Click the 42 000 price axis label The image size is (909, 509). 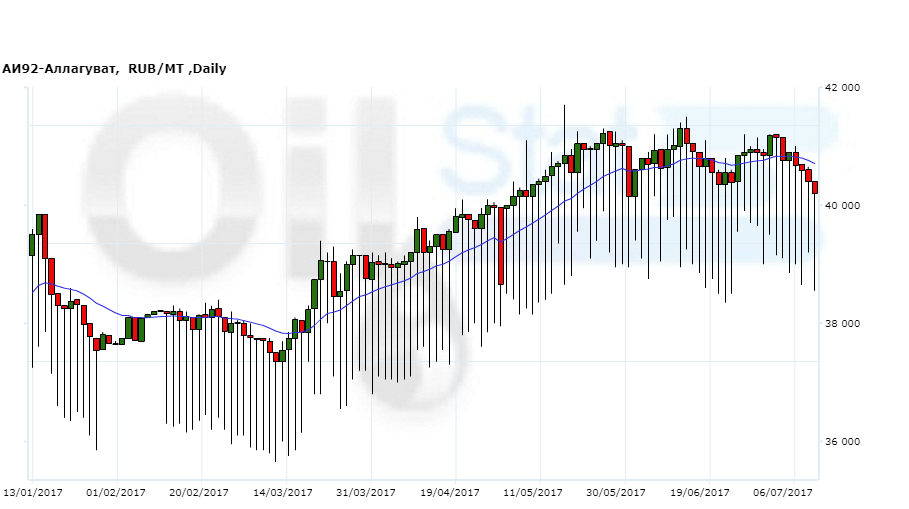pyautogui.click(x=841, y=88)
